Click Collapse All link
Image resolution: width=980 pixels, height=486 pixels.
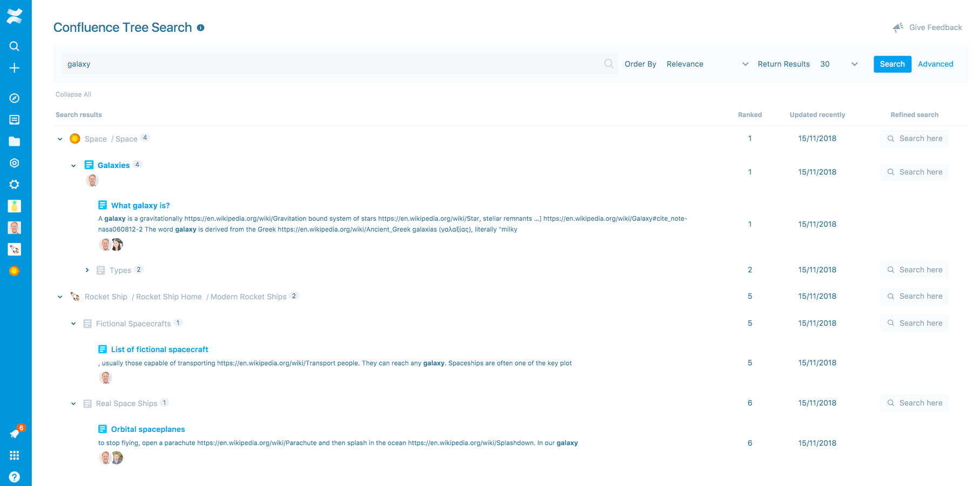coord(73,94)
